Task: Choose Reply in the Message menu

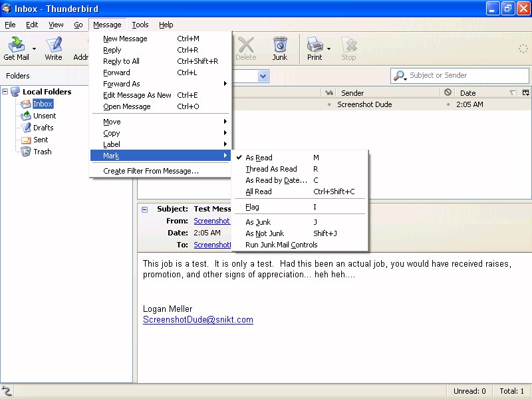Action: (x=160, y=50)
